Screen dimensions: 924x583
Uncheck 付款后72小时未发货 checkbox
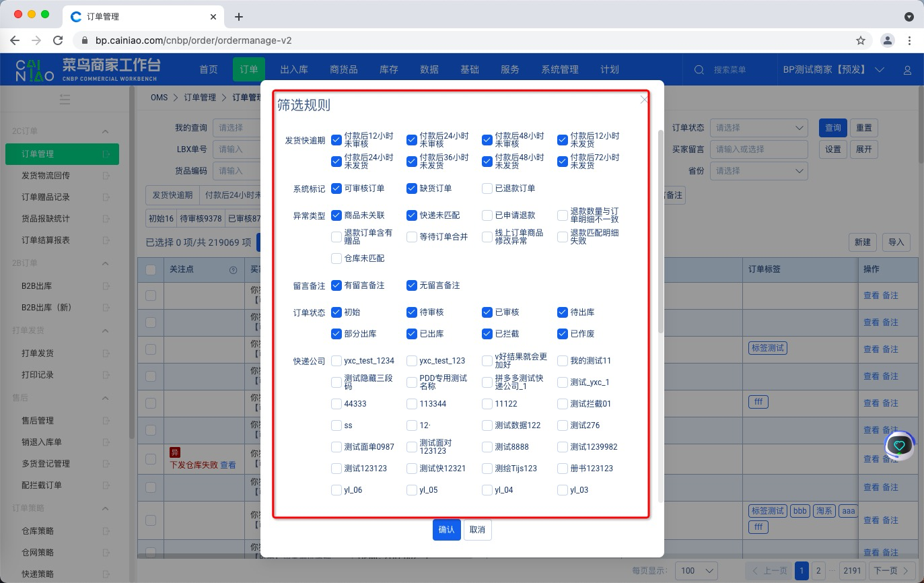(x=563, y=162)
